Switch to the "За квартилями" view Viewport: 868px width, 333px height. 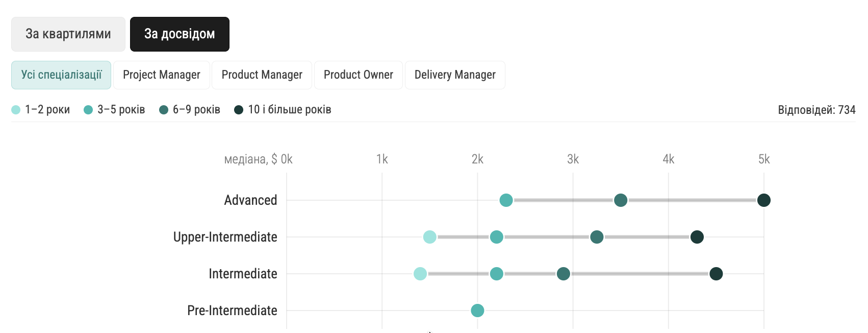tap(68, 34)
